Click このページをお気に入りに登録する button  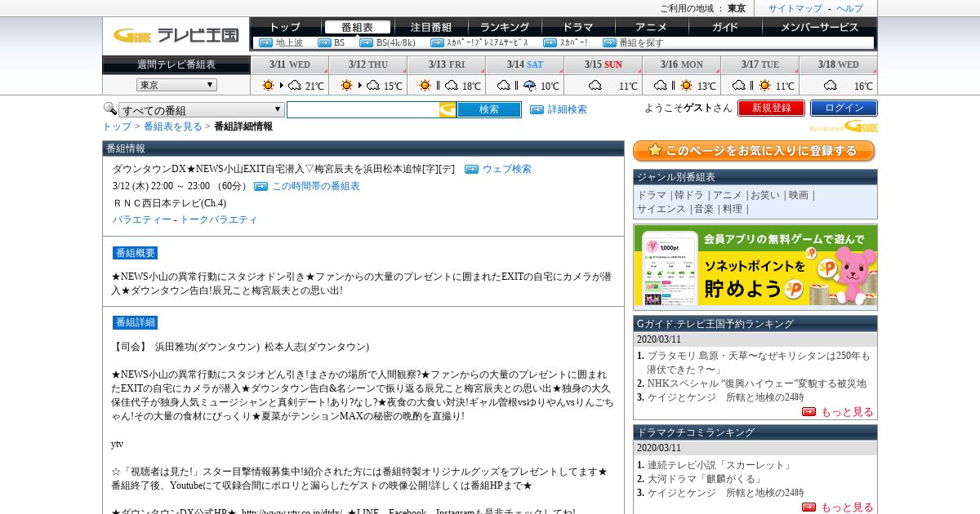(754, 151)
